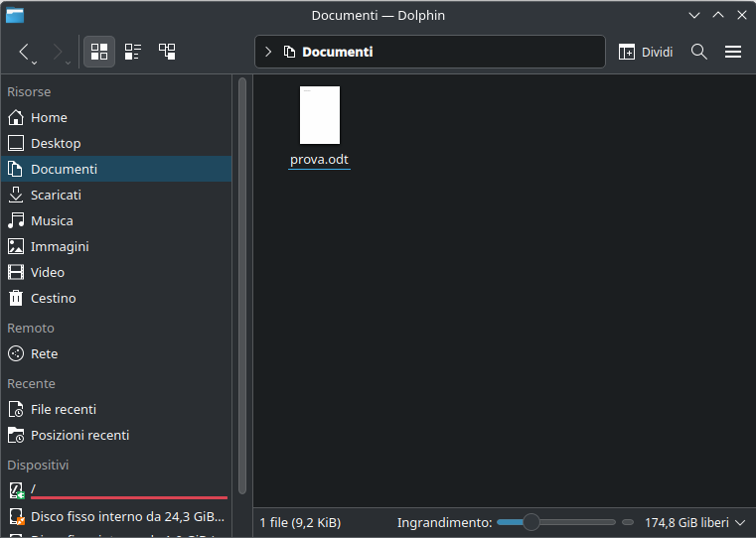Switch to Compact view mode

tap(133, 52)
